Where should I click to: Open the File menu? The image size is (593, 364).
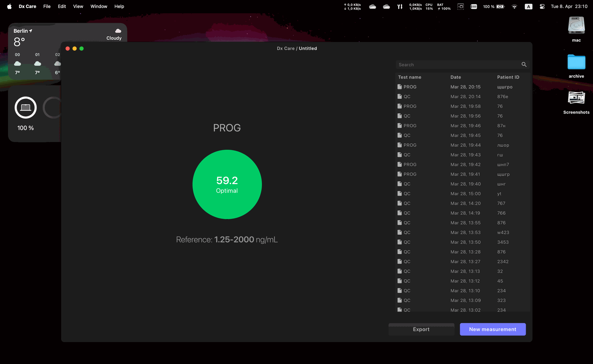47,6
